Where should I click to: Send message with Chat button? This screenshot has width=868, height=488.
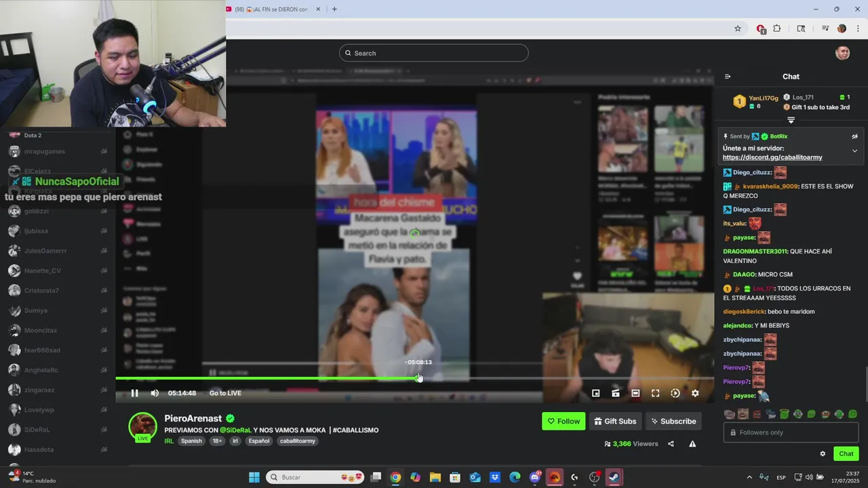click(x=846, y=453)
